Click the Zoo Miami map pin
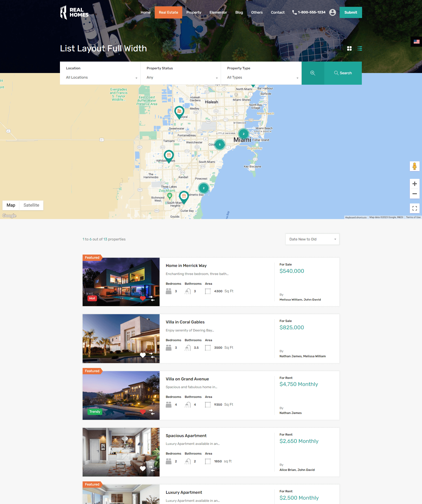 click(x=170, y=196)
